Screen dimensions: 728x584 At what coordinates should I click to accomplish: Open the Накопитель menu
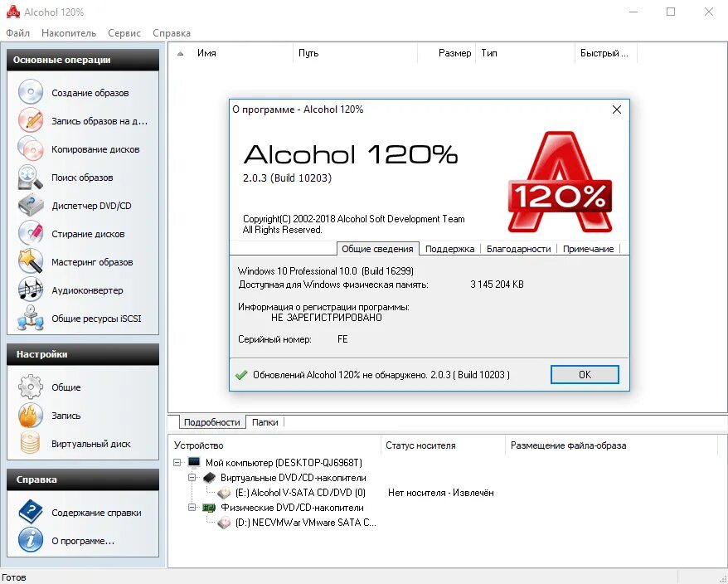[69, 33]
